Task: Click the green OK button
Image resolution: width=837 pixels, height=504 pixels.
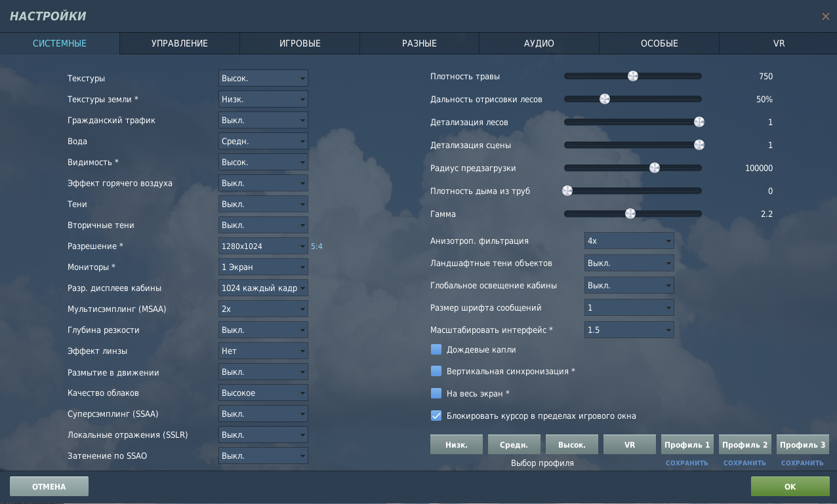Action: (x=790, y=486)
